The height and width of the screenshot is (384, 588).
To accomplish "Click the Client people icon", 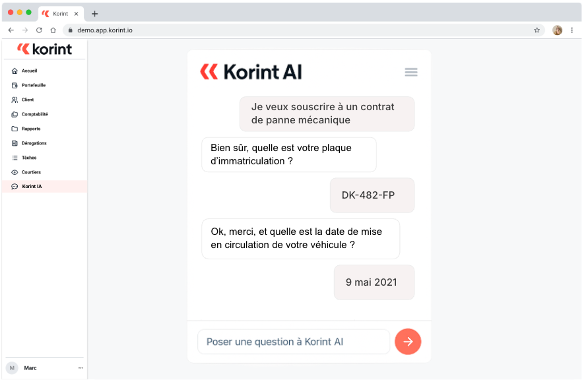I will click(x=15, y=100).
